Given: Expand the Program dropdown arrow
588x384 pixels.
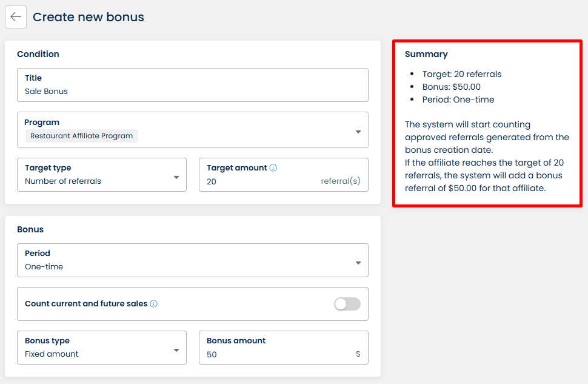Looking at the screenshot, I should tap(358, 132).
